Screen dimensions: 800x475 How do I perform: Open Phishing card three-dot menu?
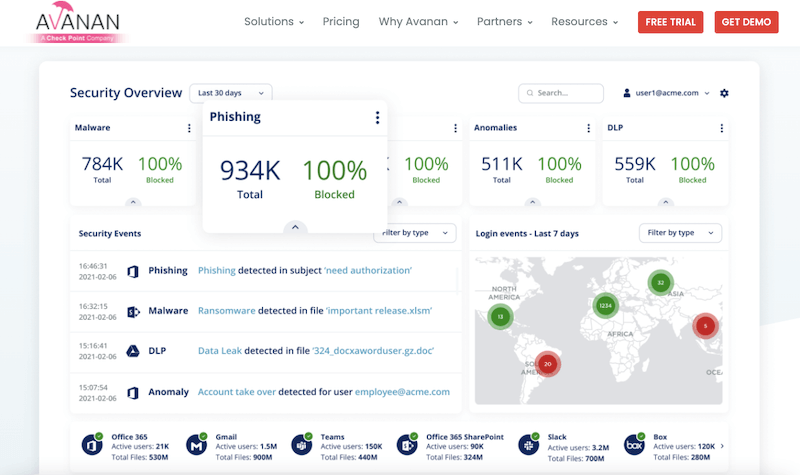(x=378, y=117)
